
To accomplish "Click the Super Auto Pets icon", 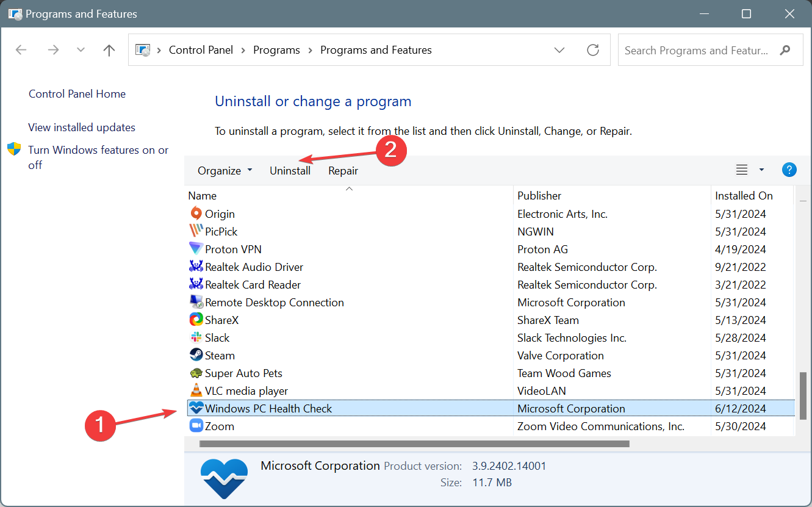I will pos(196,373).
